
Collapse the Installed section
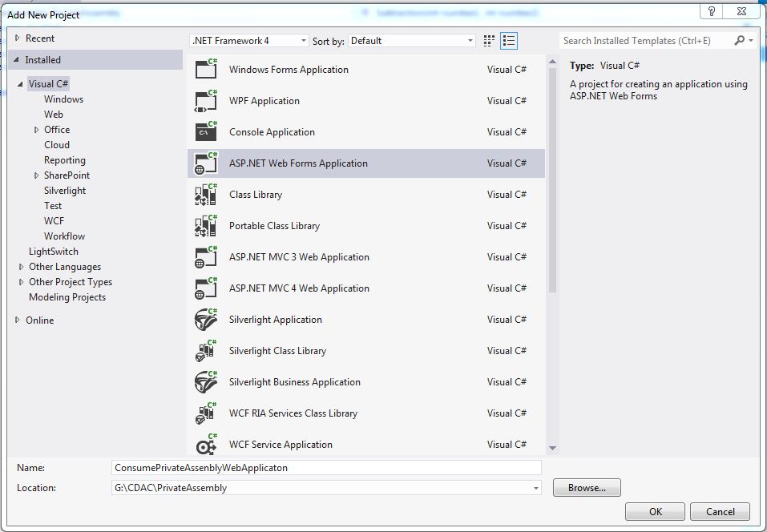[17, 59]
